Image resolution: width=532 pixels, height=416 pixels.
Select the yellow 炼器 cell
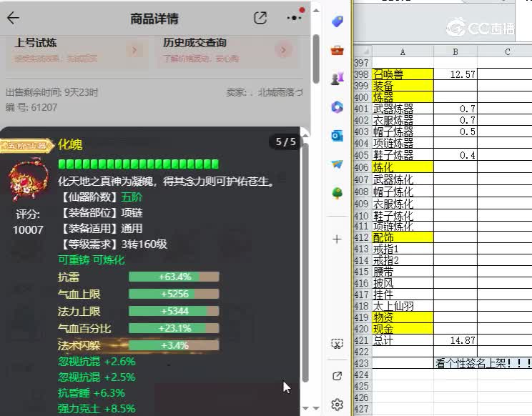coord(403,97)
